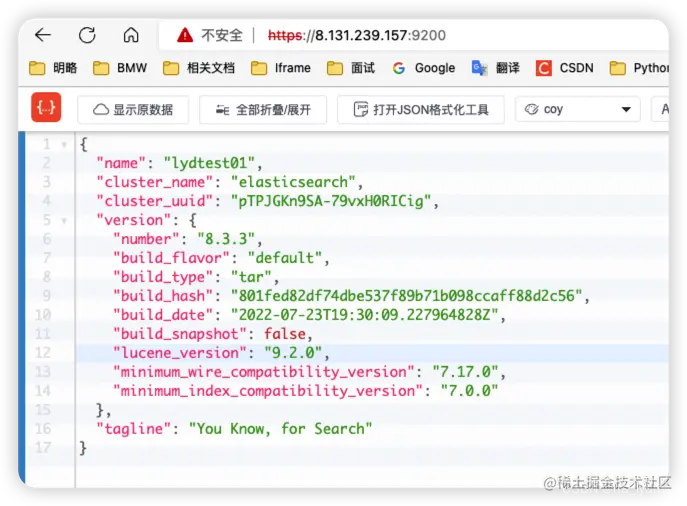Click the build_hash value string

click(x=407, y=296)
